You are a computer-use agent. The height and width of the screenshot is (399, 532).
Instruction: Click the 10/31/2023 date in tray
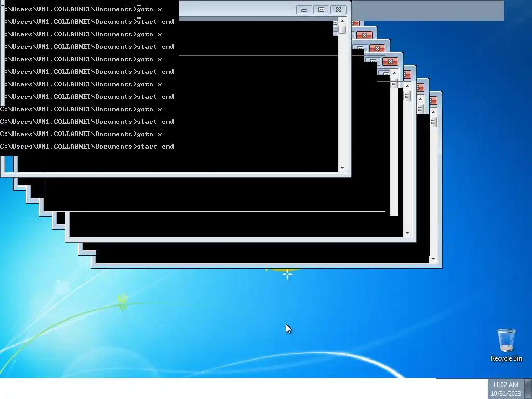506,394
